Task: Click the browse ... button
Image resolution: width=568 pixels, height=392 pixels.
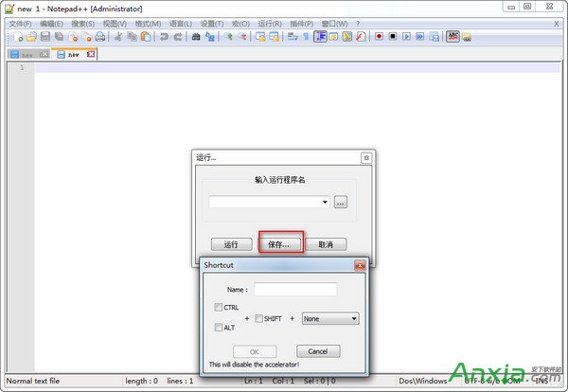Action: (340, 203)
